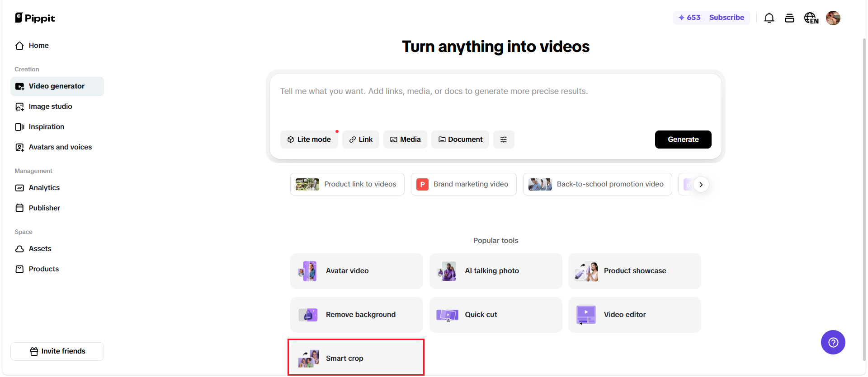868x377 pixels.
Task: Click the AI talking photo tool icon
Action: 447,271
